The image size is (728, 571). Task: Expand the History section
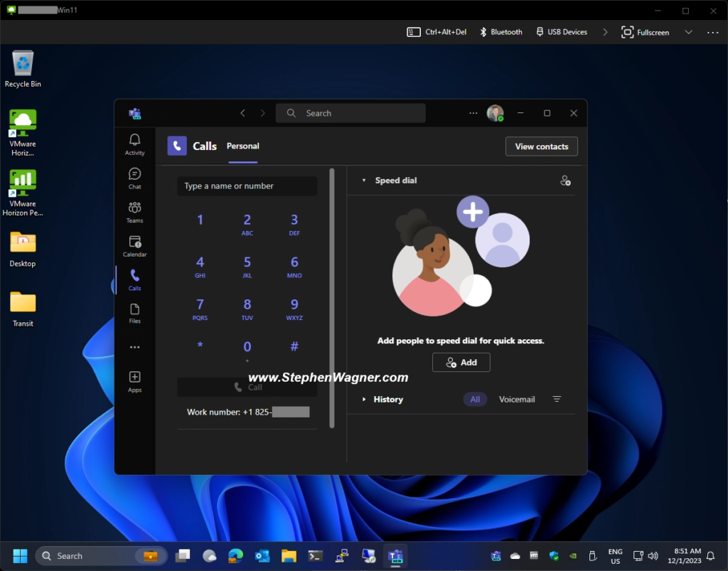364,399
